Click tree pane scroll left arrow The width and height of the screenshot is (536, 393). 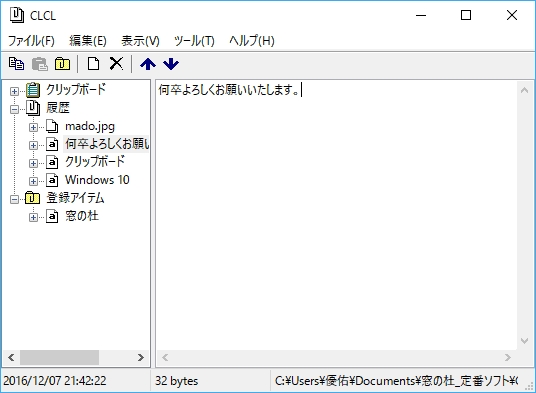tap(11, 357)
